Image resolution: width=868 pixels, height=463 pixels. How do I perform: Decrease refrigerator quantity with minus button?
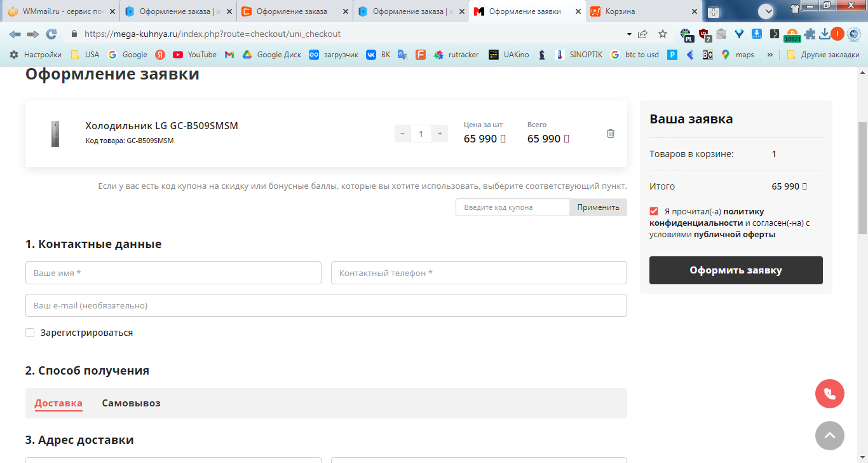(x=402, y=134)
